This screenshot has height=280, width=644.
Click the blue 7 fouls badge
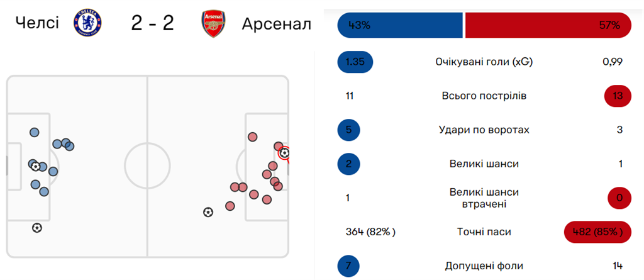pyautogui.click(x=349, y=266)
